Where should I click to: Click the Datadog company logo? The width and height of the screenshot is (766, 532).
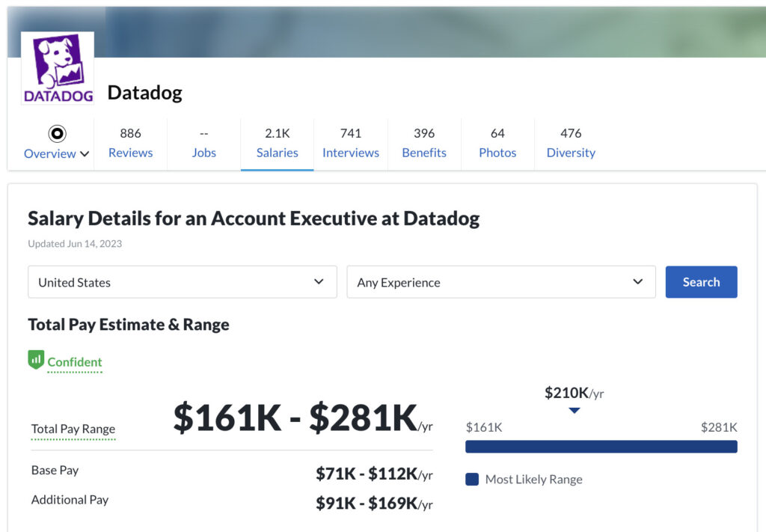click(58, 68)
